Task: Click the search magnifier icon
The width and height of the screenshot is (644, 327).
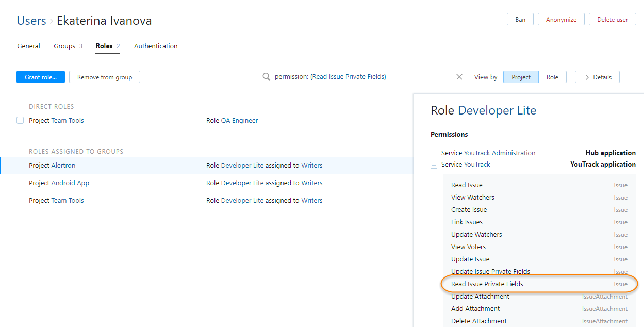Action: pyautogui.click(x=267, y=77)
